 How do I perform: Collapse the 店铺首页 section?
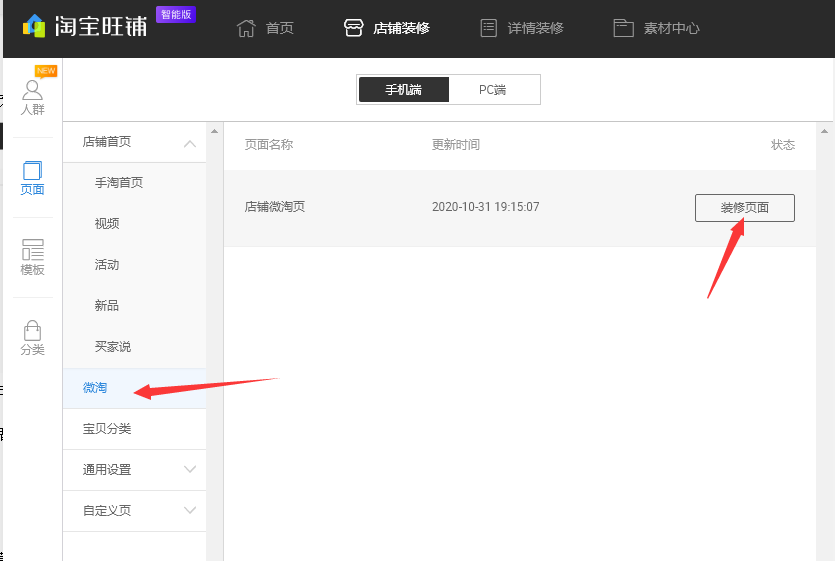coord(190,143)
